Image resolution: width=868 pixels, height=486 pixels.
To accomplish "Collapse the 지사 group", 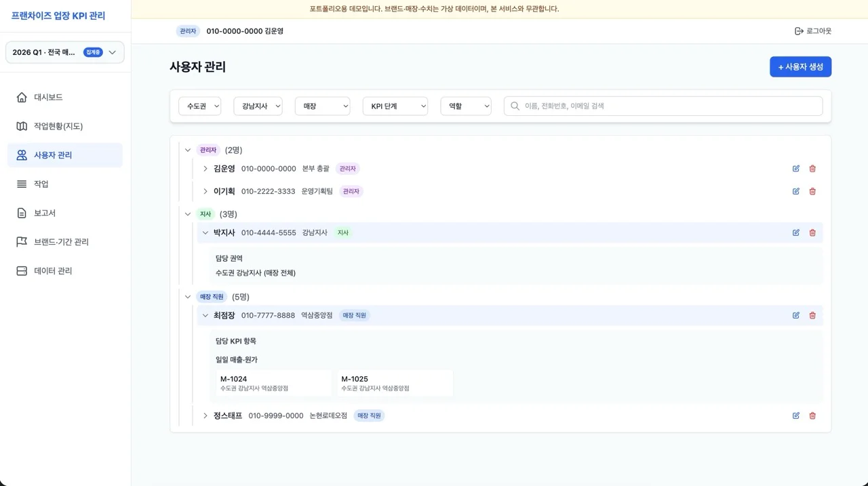I will click(188, 214).
